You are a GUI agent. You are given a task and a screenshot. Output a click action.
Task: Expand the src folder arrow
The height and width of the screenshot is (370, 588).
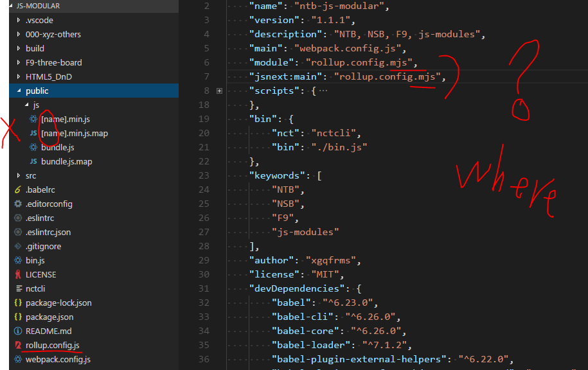[x=19, y=175]
